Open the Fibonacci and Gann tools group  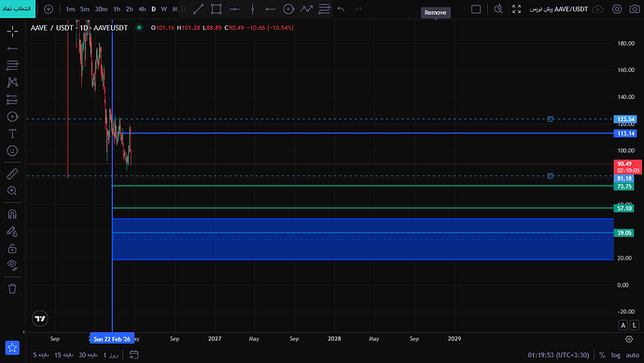(12, 65)
